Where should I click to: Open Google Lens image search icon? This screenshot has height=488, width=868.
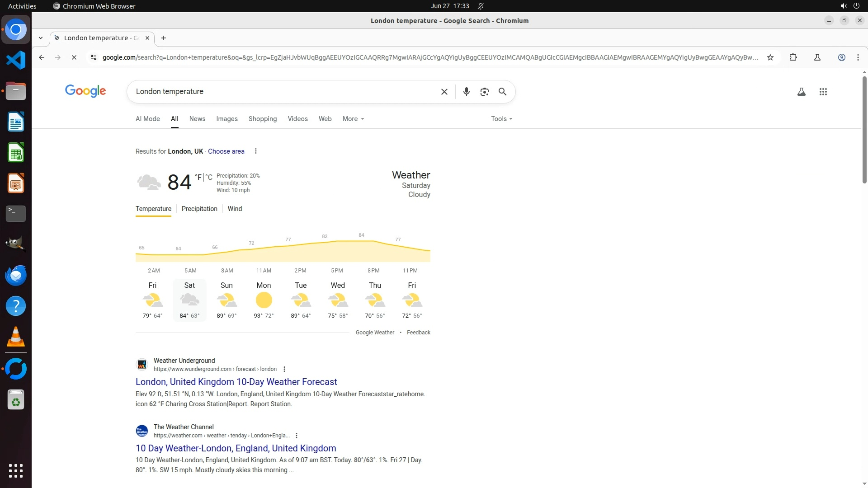[x=484, y=92]
